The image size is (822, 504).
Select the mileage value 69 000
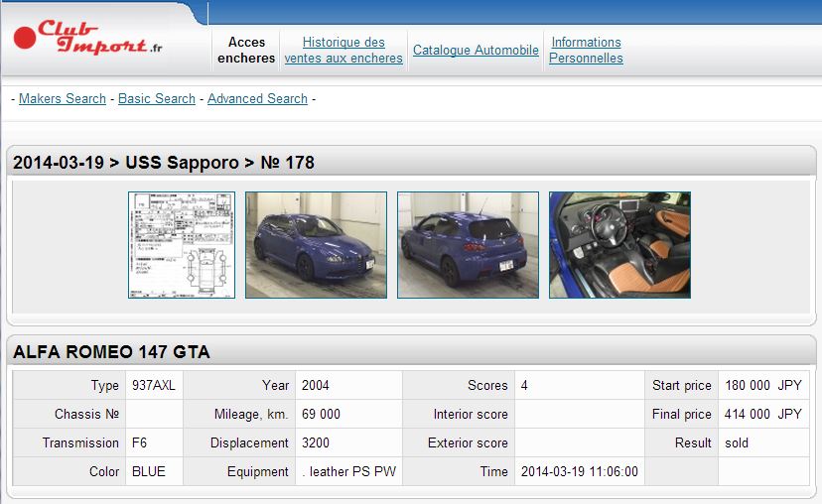pos(321,415)
